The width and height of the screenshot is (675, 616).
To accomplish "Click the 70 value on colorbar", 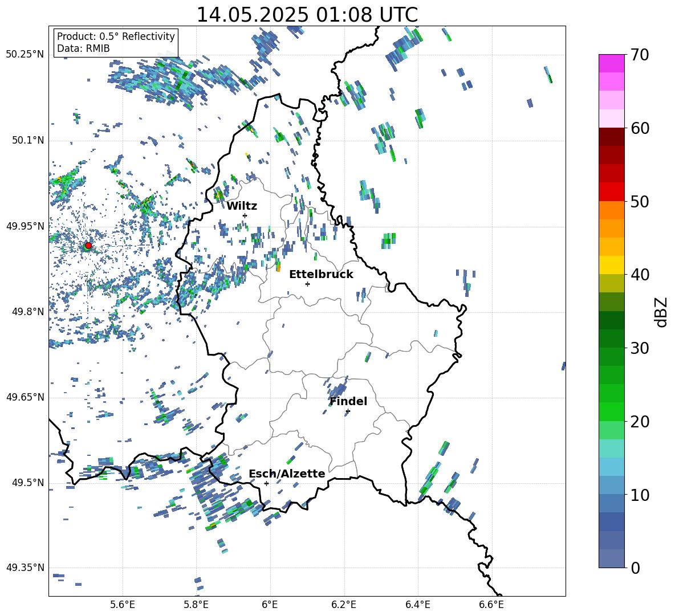I will [640, 55].
